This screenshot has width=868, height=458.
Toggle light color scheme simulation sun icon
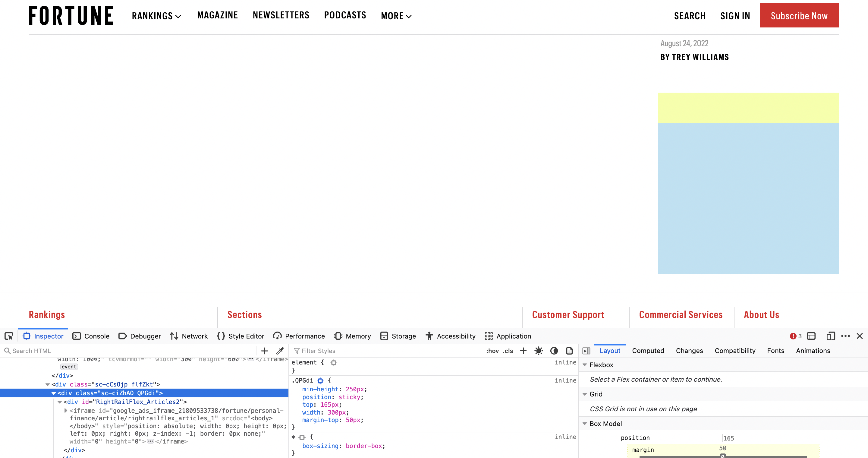coord(539,351)
